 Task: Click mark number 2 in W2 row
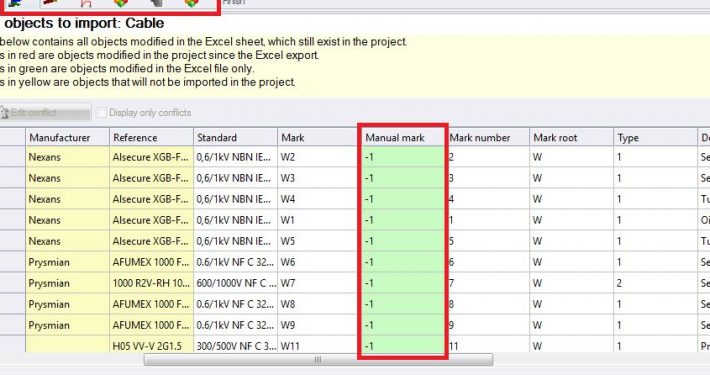[487, 157]
